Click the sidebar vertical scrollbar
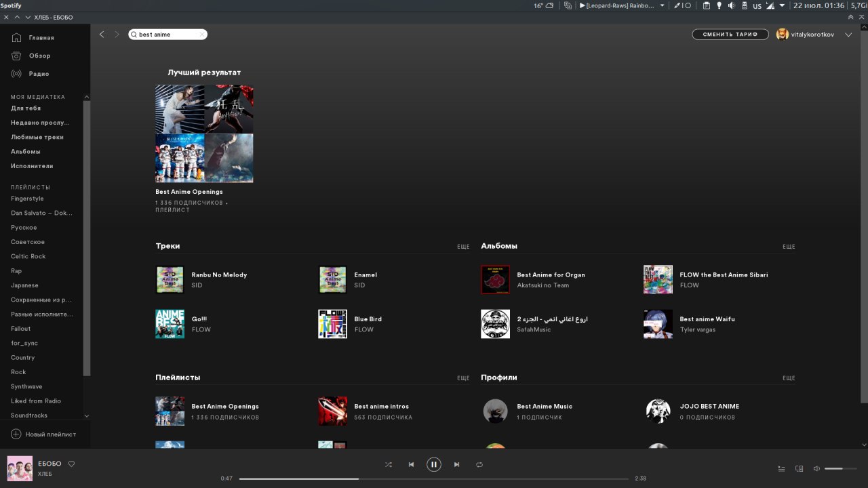The image size is (868, 488). click(86, 237)
